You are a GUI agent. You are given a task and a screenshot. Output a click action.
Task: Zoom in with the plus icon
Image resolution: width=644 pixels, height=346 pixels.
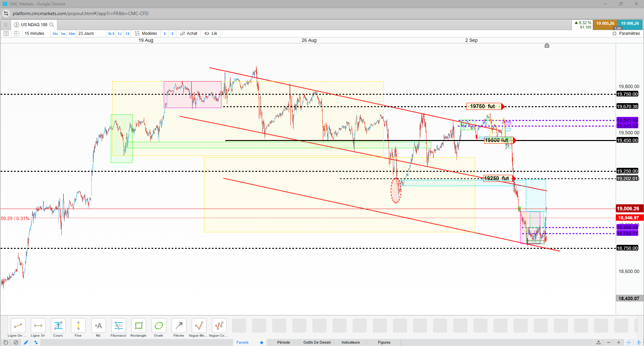click(619, 342)
